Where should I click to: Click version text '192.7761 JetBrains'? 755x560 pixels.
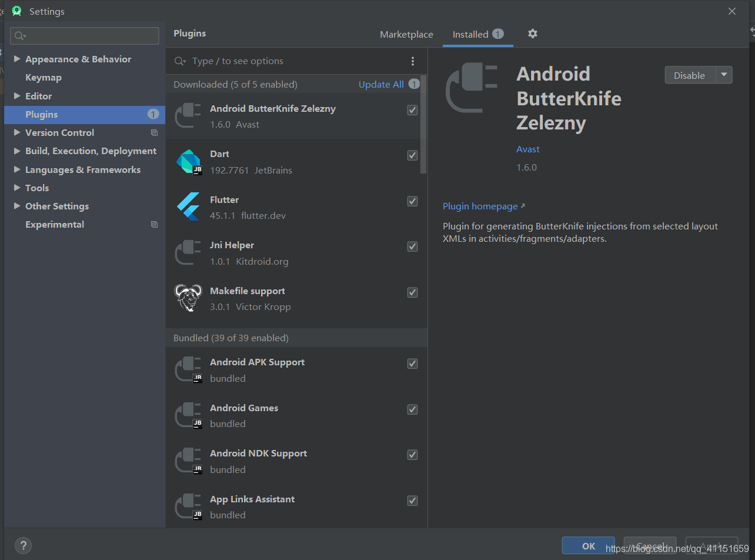pos(251,170)
